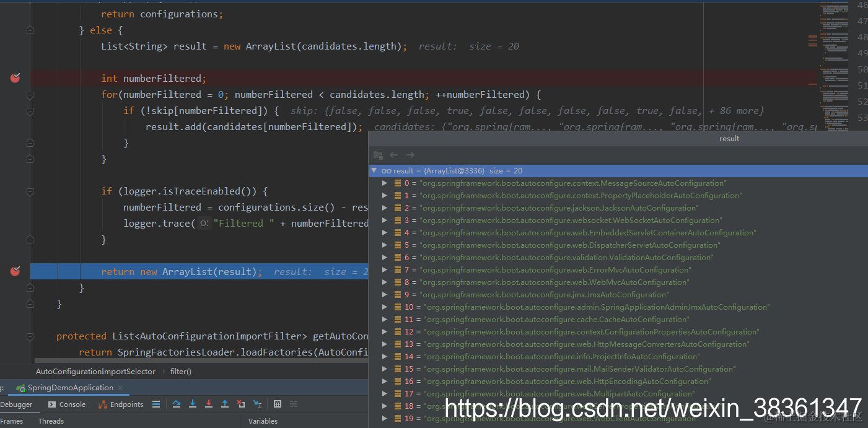The image size is (868, 428).
Task: Click the list icon of element 12 ConfigurationPropertiesAutoConfiguration
Action: point(398,331)
